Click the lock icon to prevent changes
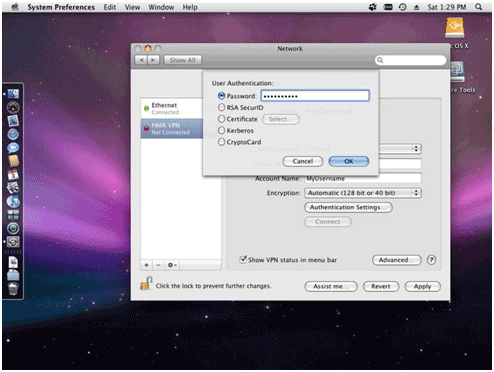The height and width of the screenshot is (372, 494). (146, 284)
